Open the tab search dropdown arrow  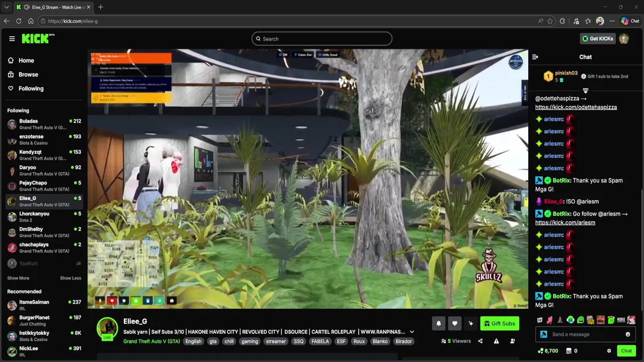point(6,7)
